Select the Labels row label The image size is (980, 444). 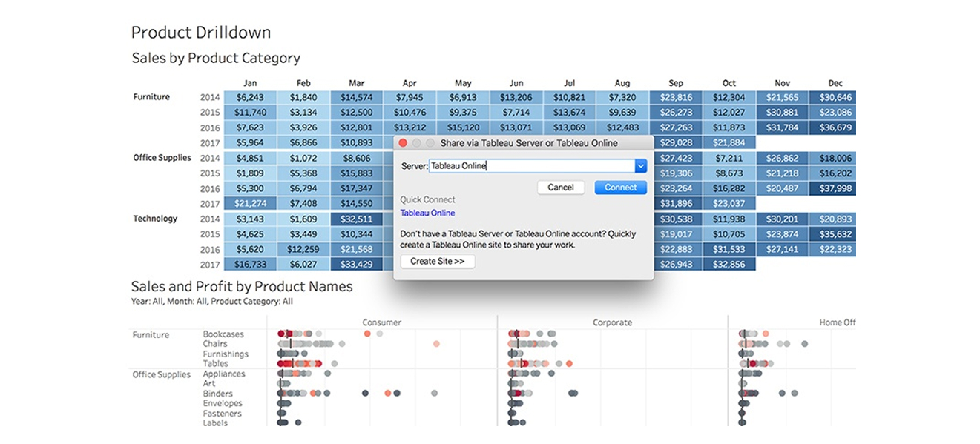point(215,423)
